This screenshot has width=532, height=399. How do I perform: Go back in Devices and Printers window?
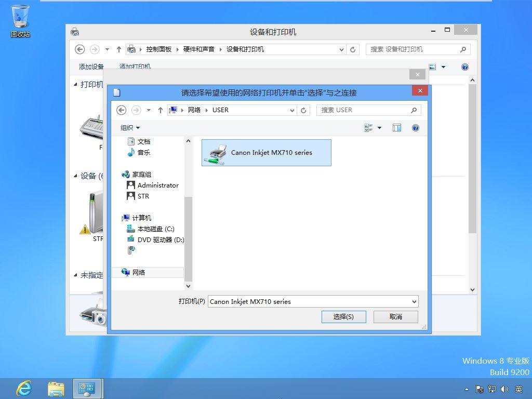tap(79, 49)
